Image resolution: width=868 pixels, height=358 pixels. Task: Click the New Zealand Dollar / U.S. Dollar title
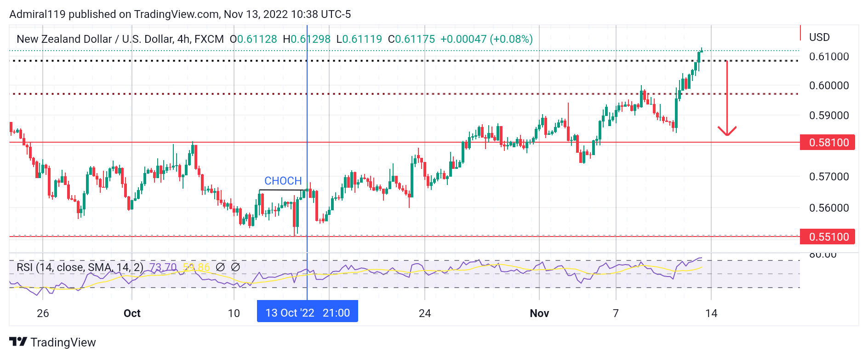click(95, 39)
